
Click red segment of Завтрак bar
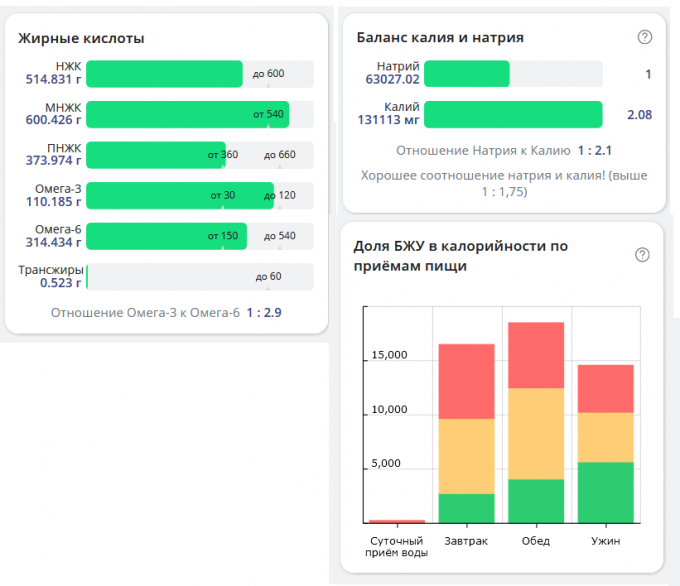tap(466, 381)
